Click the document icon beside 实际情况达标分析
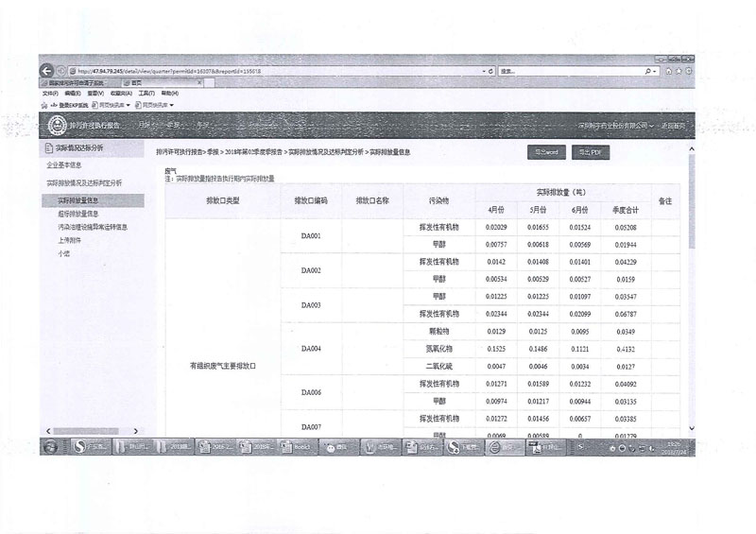The image size is (756, 534). click(x=49, y=149)
